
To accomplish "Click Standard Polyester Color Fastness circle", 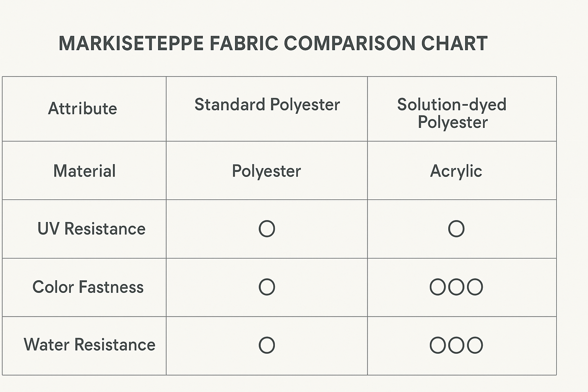I will (x=267, y=287).
